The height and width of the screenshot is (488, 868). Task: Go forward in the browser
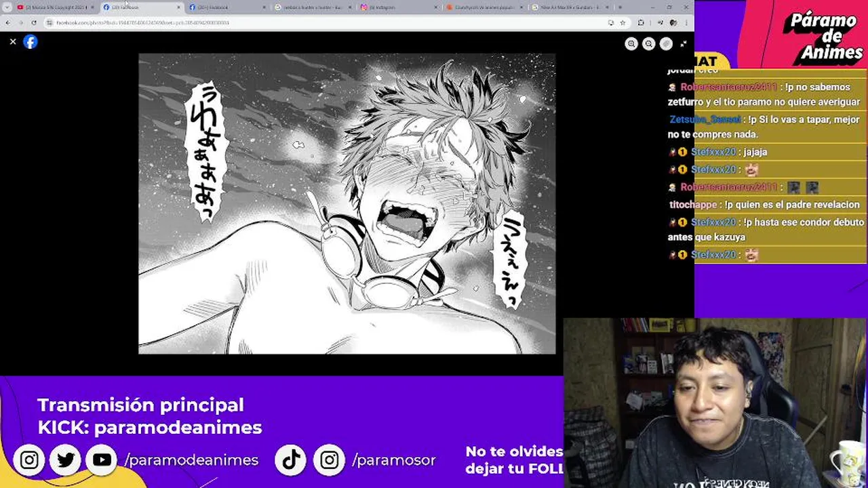pos(20,22)
